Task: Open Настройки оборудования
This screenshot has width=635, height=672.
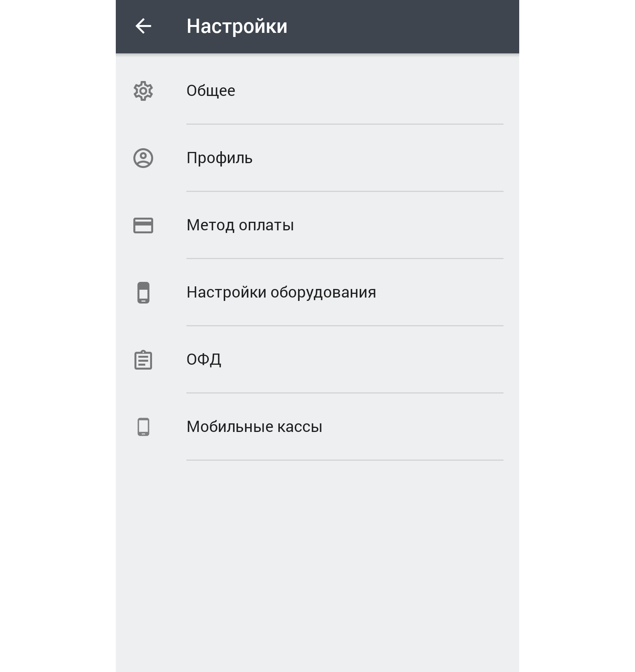Action: [317, 292]
